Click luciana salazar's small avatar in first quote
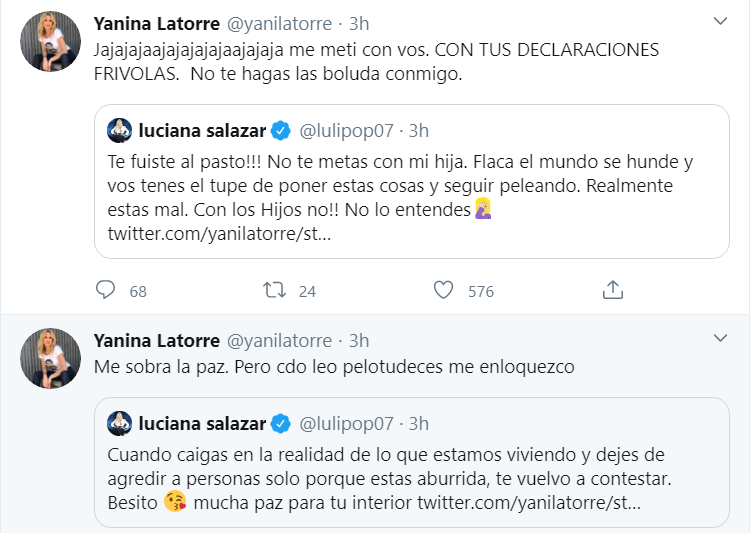This screenshot has width=751, height=533. point(122,130)
